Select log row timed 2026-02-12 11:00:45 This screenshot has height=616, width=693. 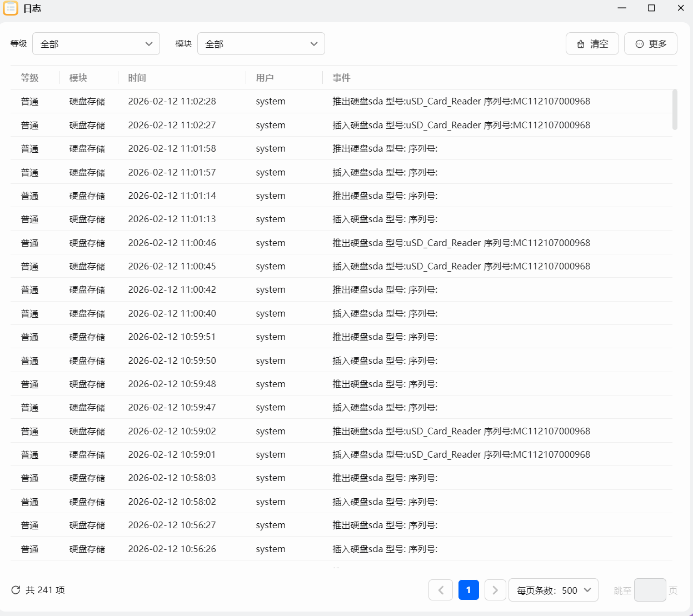(x=341, y=266)
